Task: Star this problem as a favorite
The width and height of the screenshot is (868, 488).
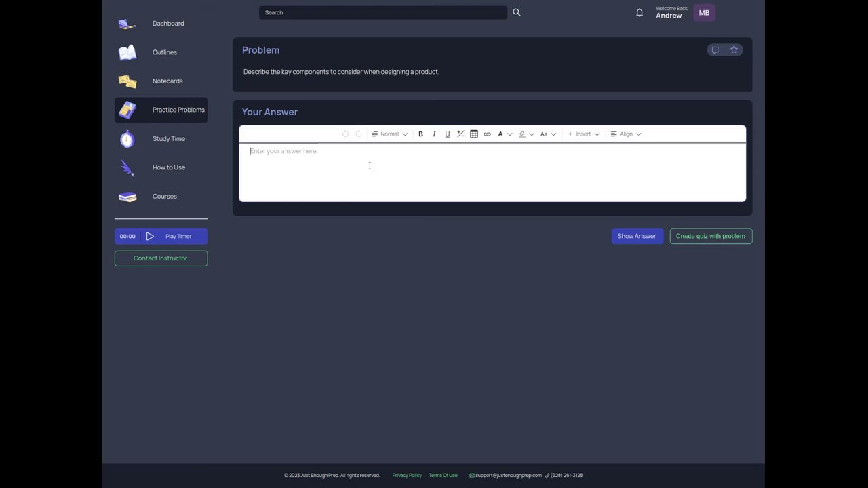Action: tap(734, 50)
